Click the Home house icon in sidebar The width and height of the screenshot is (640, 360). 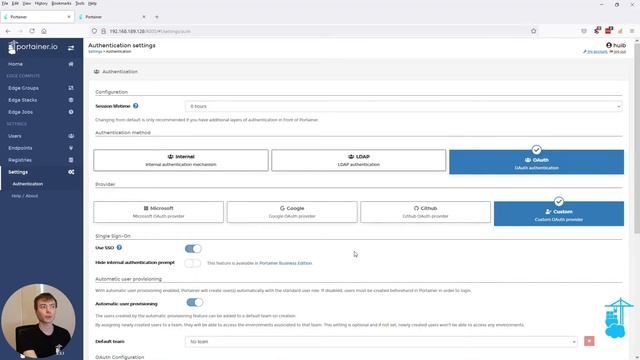click(x=71, y=64)
